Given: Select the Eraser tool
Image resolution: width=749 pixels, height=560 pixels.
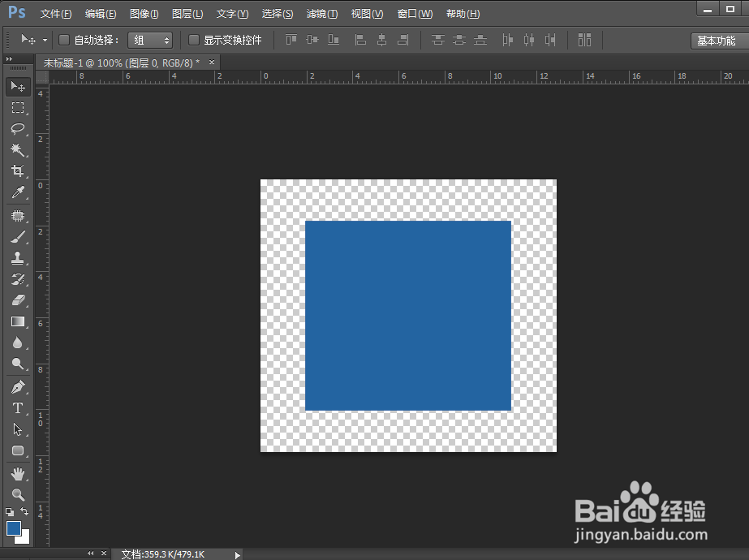Looking at the screenshot, I should click(x=18, y=300).
